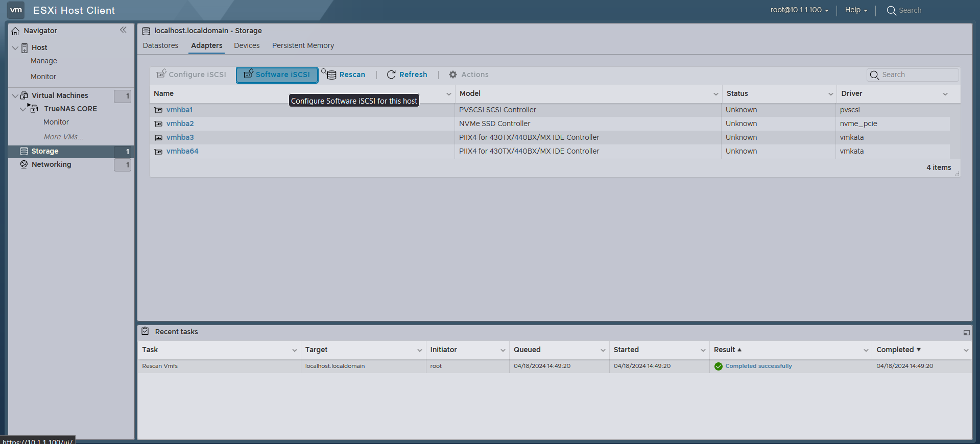Click the magnifier icon in adapters search

[x=874, y=75]
